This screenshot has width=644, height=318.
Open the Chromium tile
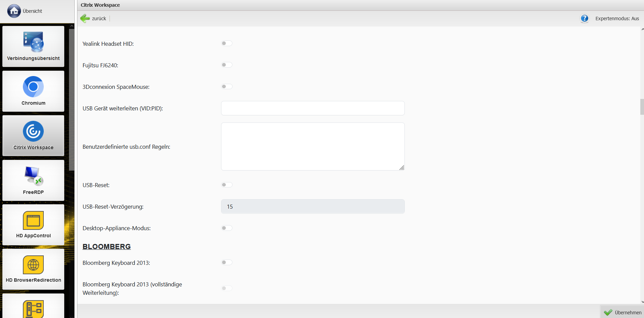click(33, 91)
